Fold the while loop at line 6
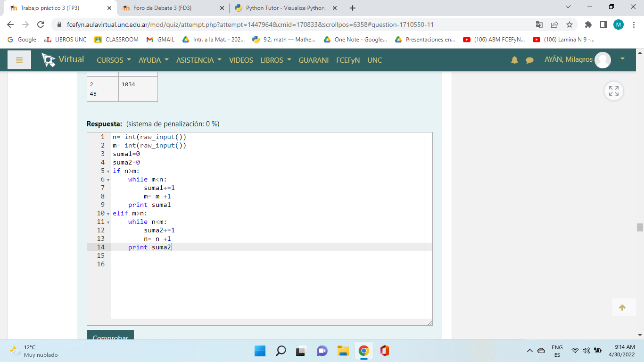The image size is (644, 362). 108,180
